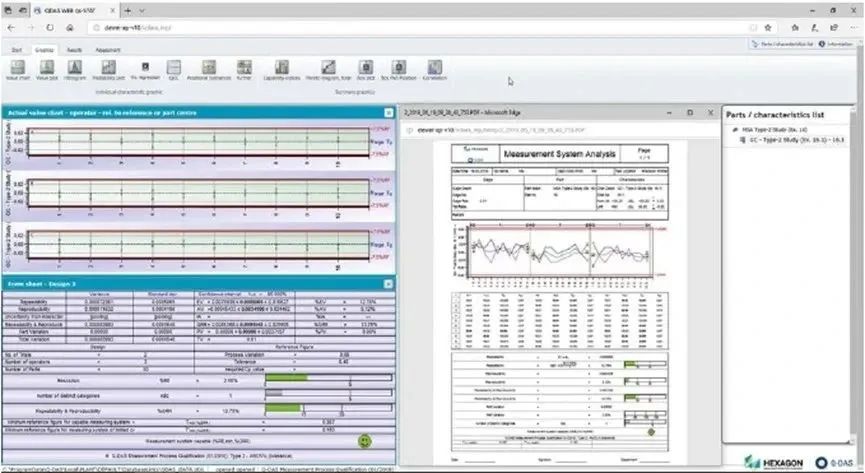The width and height of the screenshot is (865, 473).
Task: Switch to the Results ribbon tab
Action: pos(74,47)
